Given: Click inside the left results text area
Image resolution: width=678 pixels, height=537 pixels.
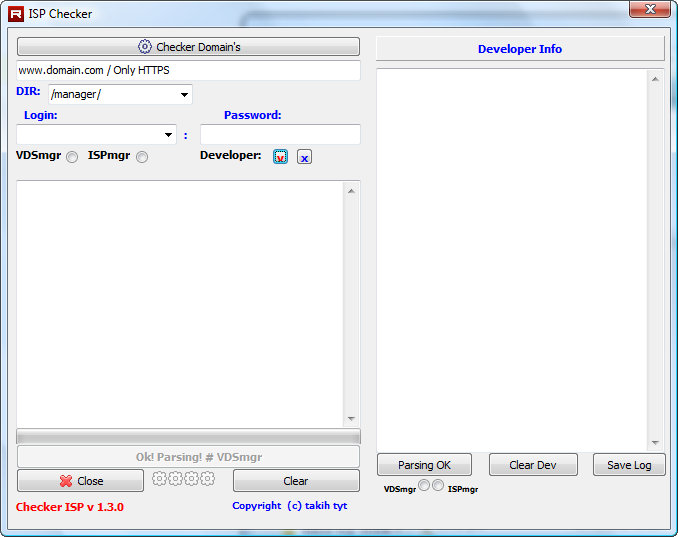Looking at the screenshot, I should (180, 304).
